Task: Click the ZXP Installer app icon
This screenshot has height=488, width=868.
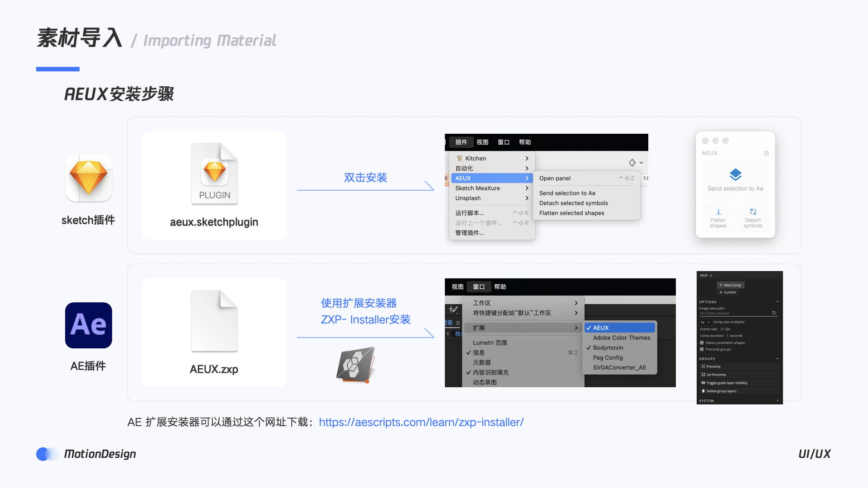Action: pyautogui.click(x=356, y=364)
